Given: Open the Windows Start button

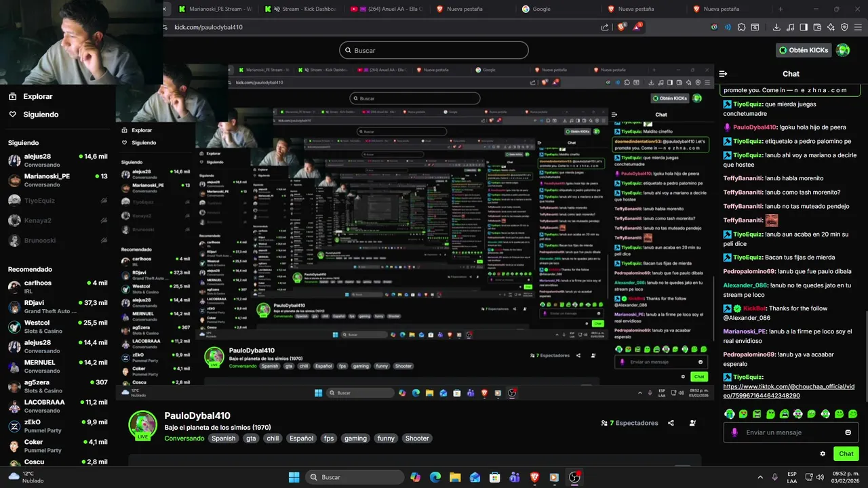Looking at the screenshot, I should 294,477.
